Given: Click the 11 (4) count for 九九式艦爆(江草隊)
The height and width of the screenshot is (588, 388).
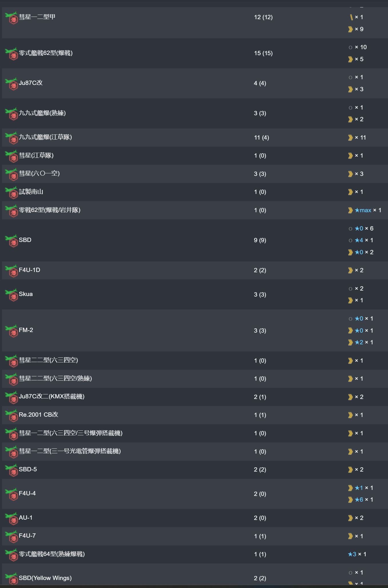Looking at the screenshot, I should click(261, 138).
